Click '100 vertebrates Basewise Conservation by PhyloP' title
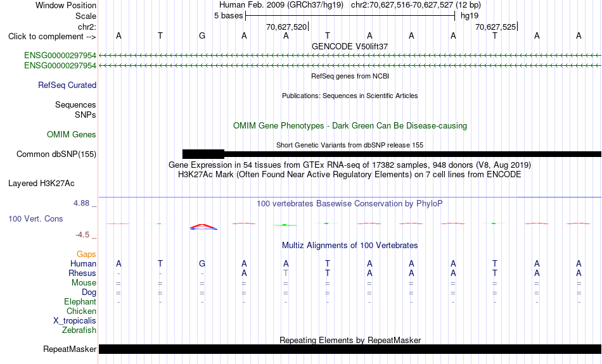 coord(350,204)
